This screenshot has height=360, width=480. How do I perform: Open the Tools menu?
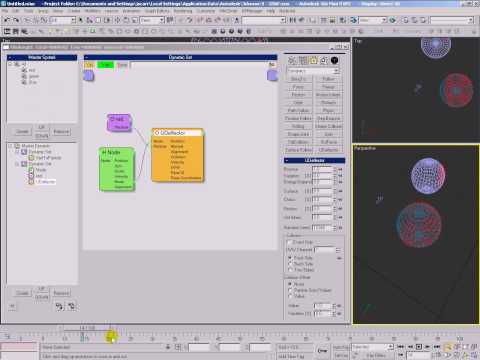pos(28,11)
